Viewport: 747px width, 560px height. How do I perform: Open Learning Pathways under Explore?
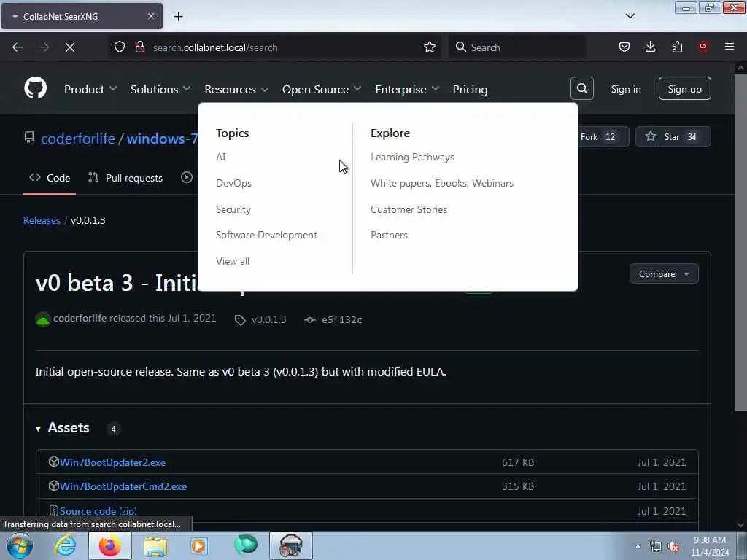pyautogui.click(x=413, y=157)
